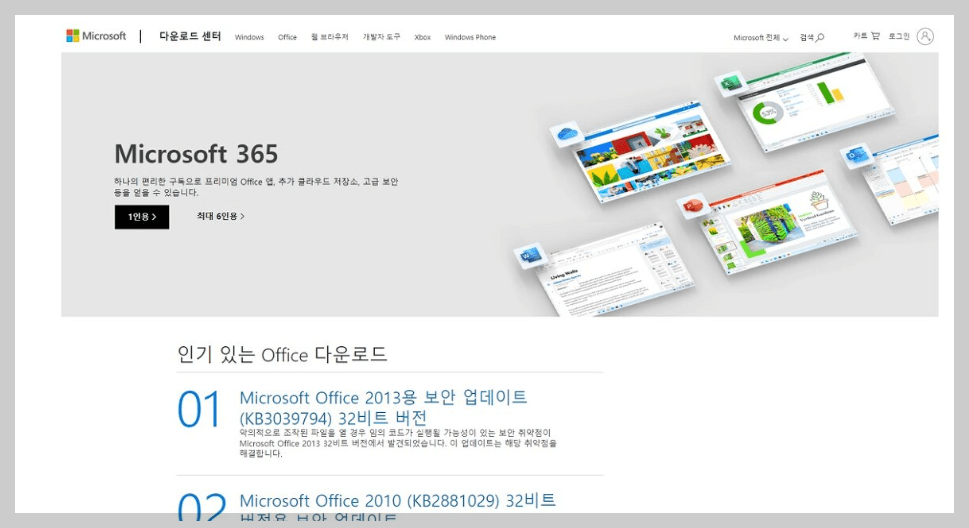Open the 개발자 도구 menu item

pyautogui.click(x=381, y=37)
